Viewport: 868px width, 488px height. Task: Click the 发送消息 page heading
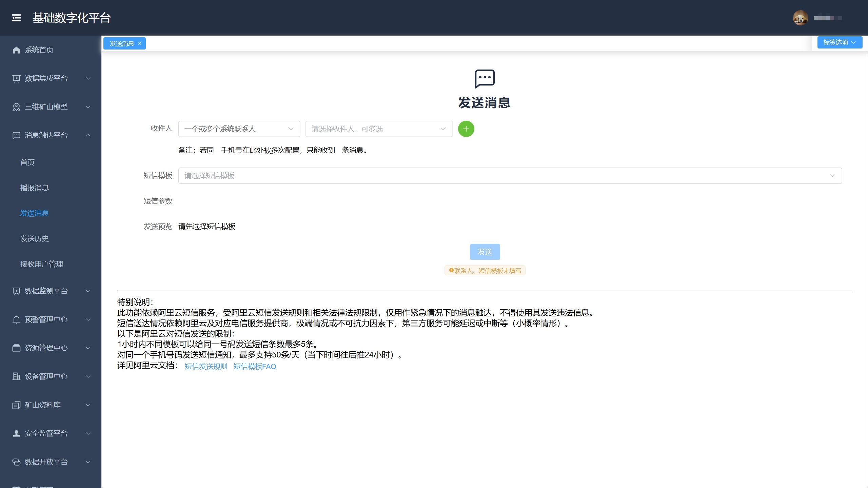tap(485, 103)
